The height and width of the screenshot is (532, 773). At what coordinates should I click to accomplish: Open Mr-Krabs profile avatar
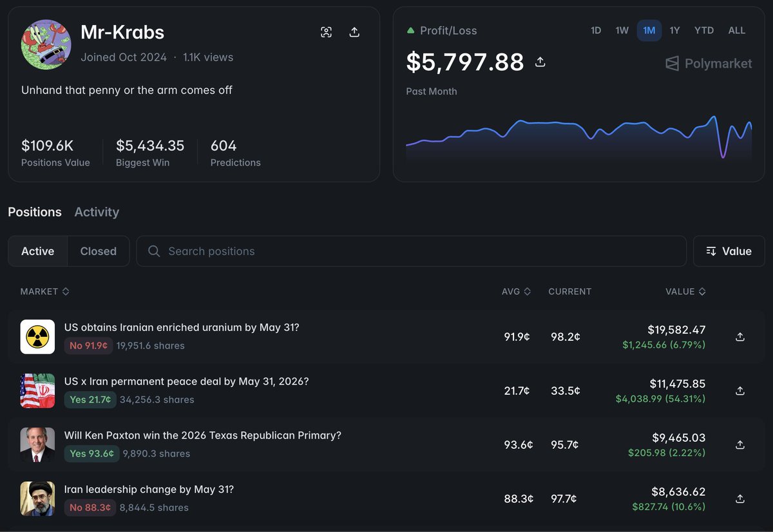click(46, 44)
